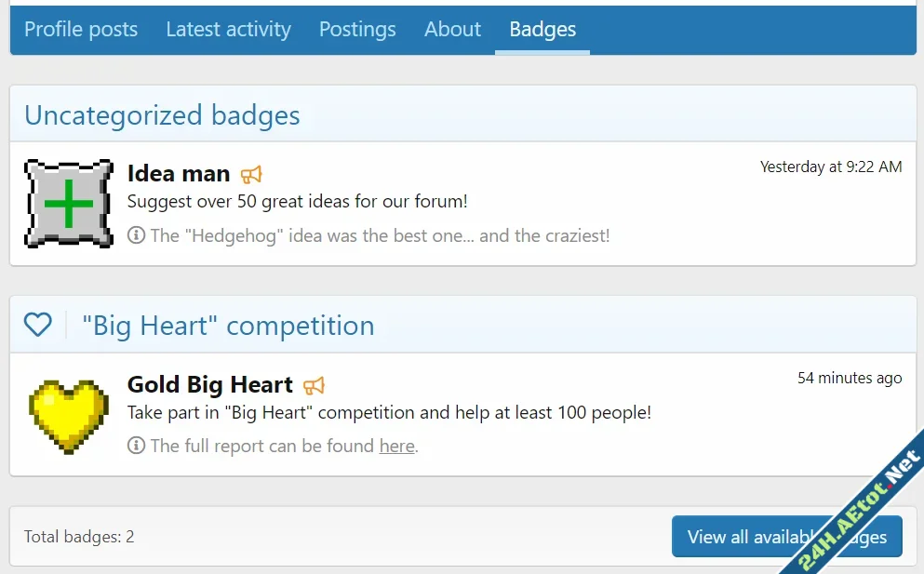924x574 pixels.
Task: Open the full report via the here link
Action: coord(396,446)
